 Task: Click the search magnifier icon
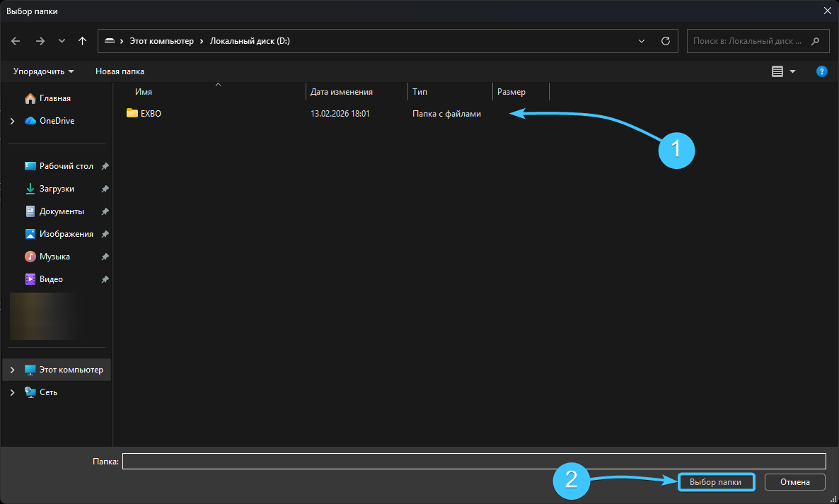coord(816,41)
